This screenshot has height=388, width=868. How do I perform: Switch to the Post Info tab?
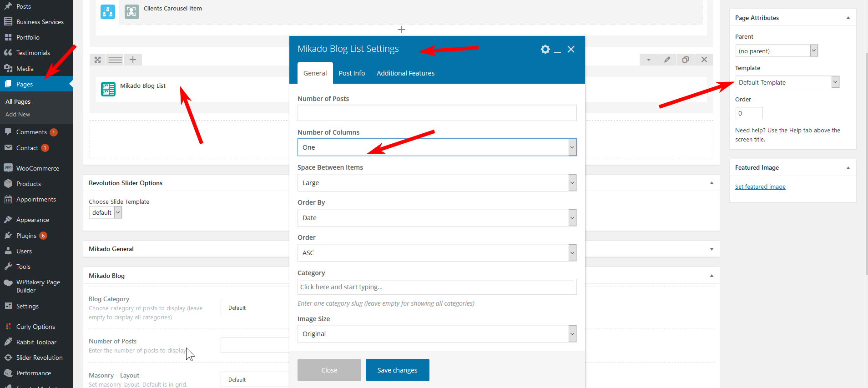(352, 73)
